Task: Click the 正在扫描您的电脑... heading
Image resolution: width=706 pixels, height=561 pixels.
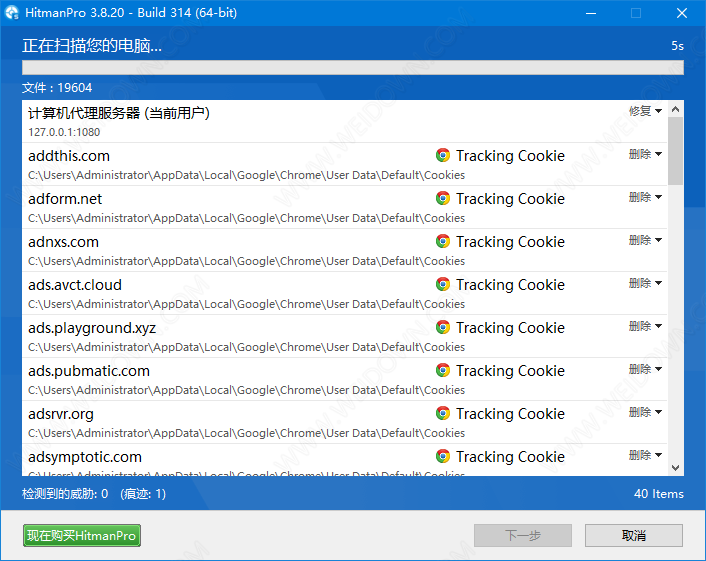Action: (92, 45)
